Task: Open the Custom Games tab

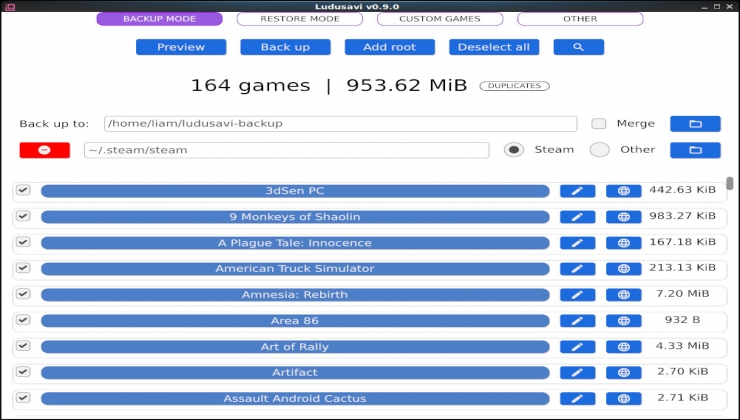Action: tap(440, 19)
